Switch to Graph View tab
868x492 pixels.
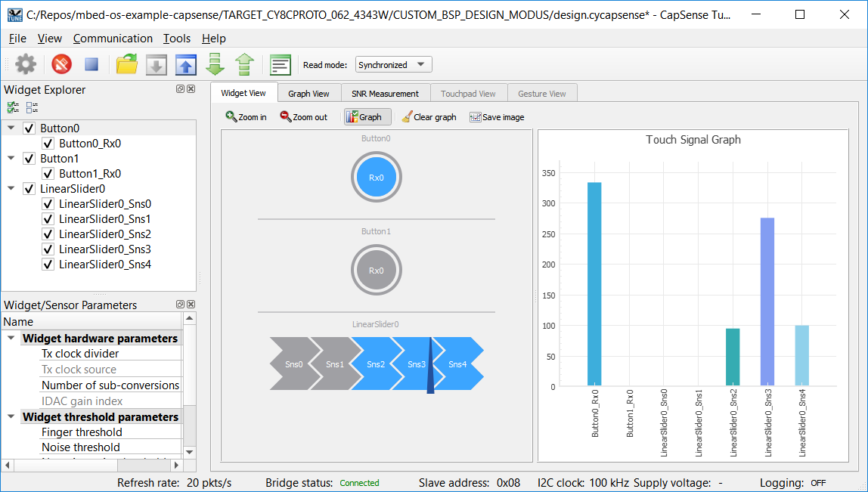click(x=308, y=94)
